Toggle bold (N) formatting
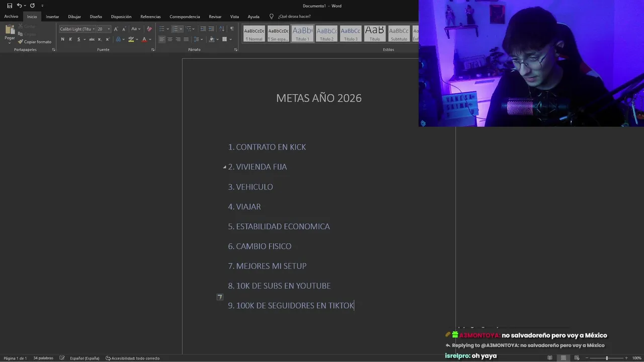The height and width of the screenshot is (362, 644). click(x=62, y=39)
